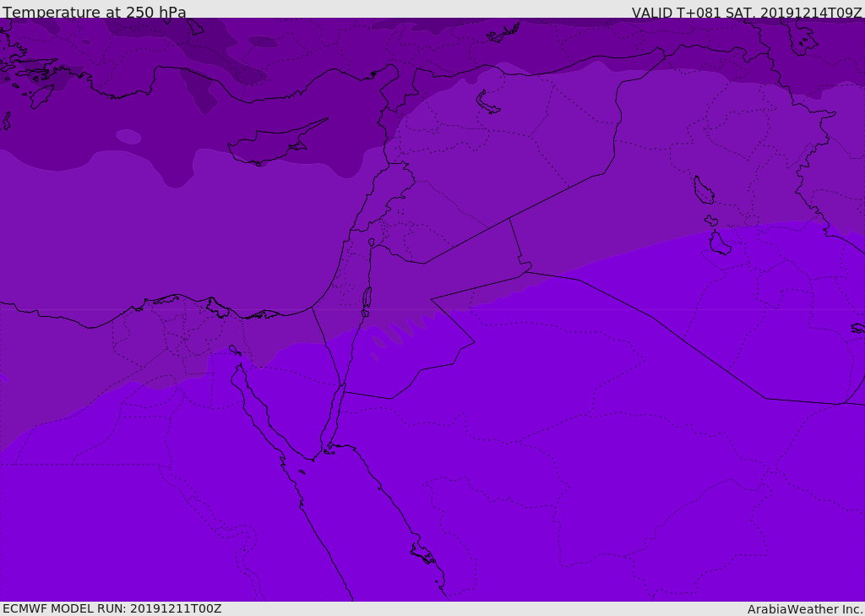
Task: Click the 'VALID T+081 SAT. 20191214T09Z' label
Action: 747,13
